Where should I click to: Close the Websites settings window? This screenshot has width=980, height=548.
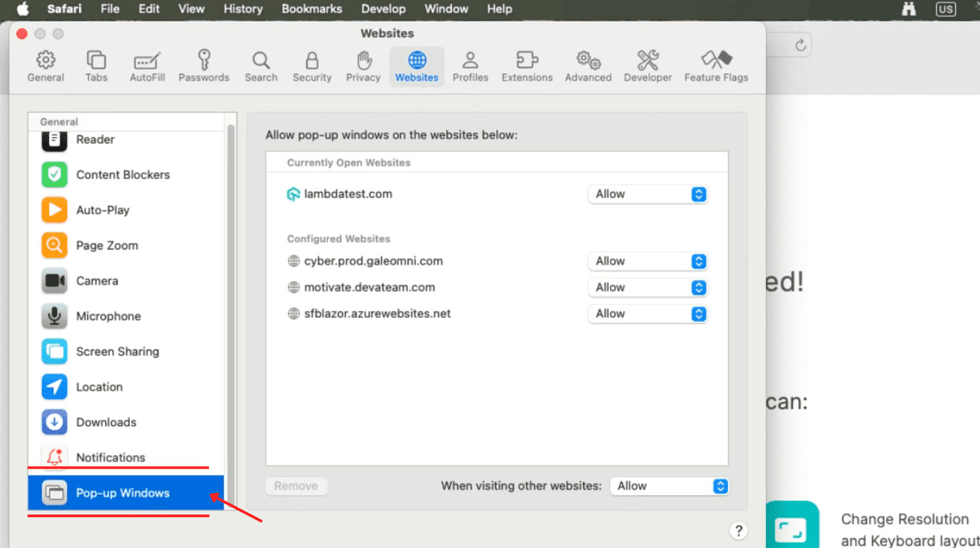(22, 34)
